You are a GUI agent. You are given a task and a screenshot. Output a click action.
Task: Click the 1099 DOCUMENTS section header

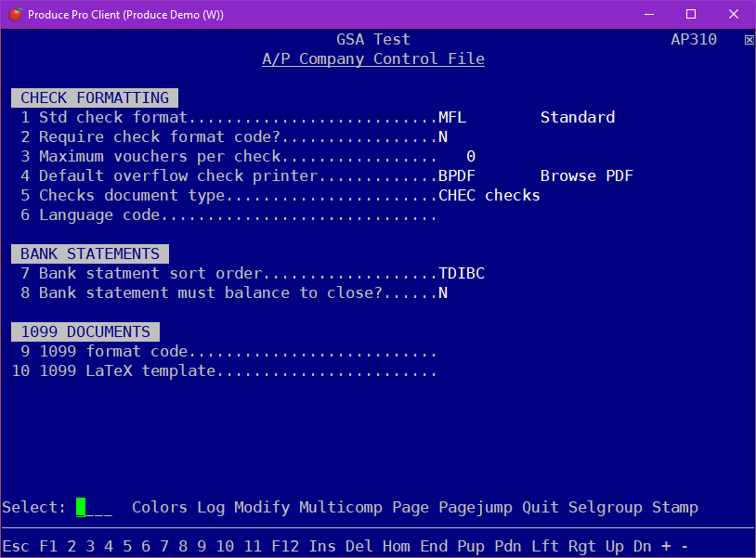pos(85,332)
